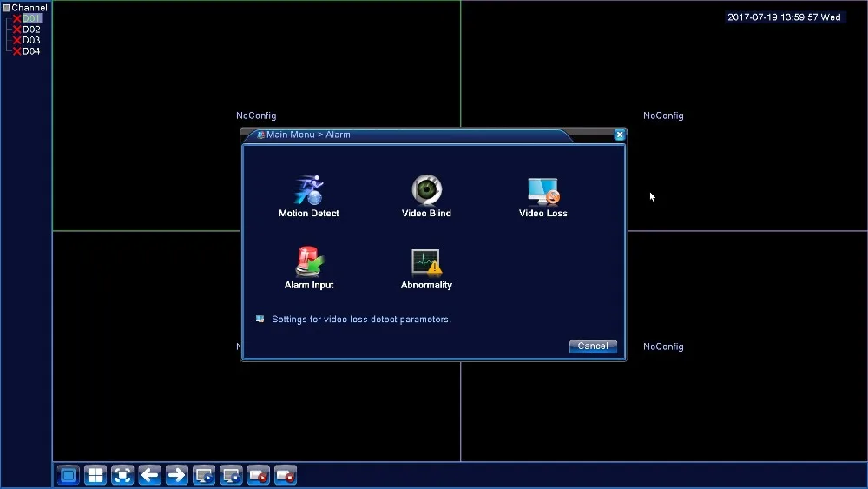Close the Alarm dialog with X button
This screenshot has width=868, height=489.
[620, 135]
